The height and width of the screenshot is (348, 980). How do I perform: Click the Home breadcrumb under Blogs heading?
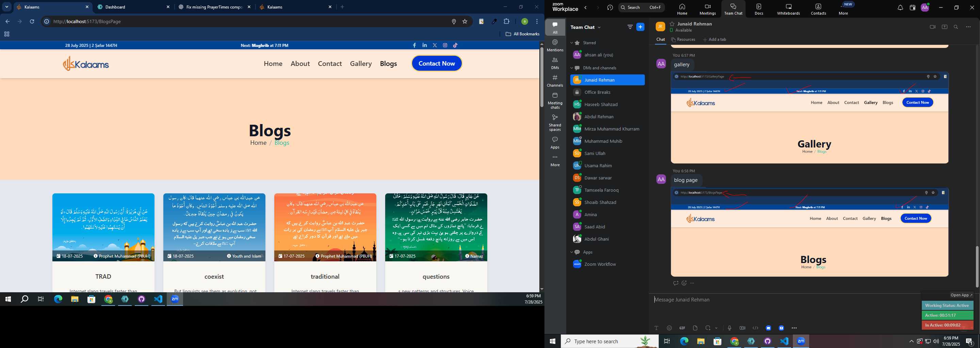click(x=258, y=143)
